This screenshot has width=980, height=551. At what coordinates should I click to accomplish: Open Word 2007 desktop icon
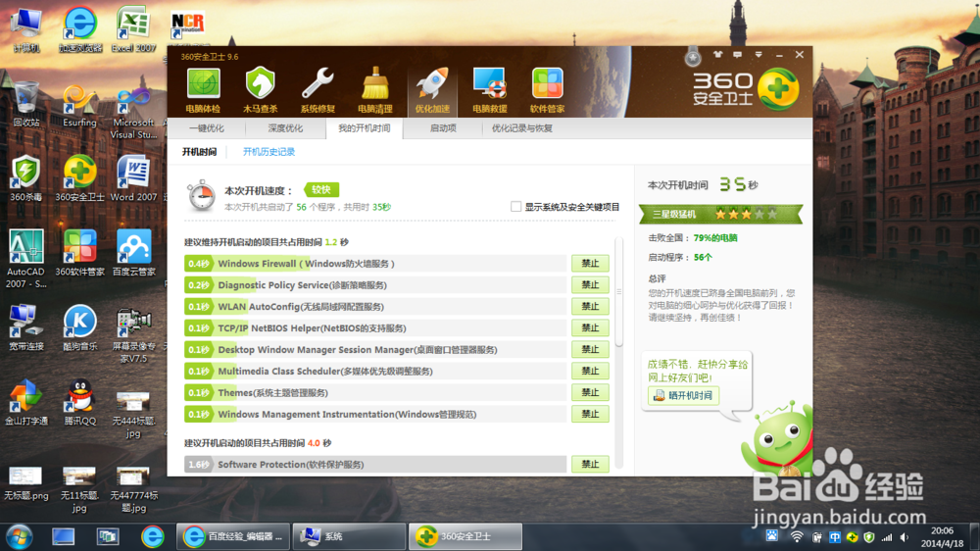coord(133,178)
